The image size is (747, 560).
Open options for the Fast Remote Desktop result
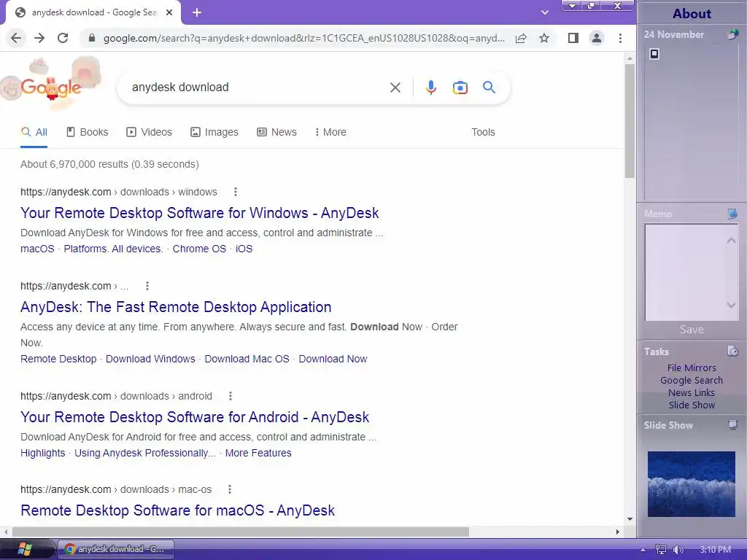tap(147, 286)
